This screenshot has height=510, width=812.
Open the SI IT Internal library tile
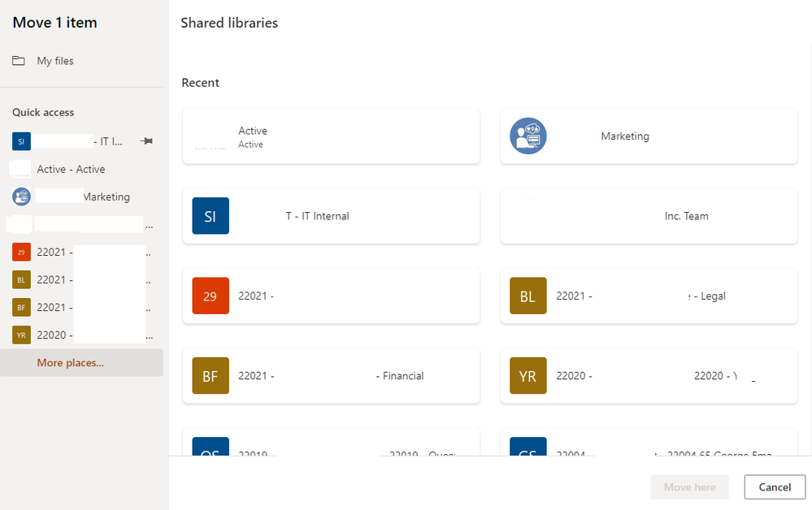point(331,216)
